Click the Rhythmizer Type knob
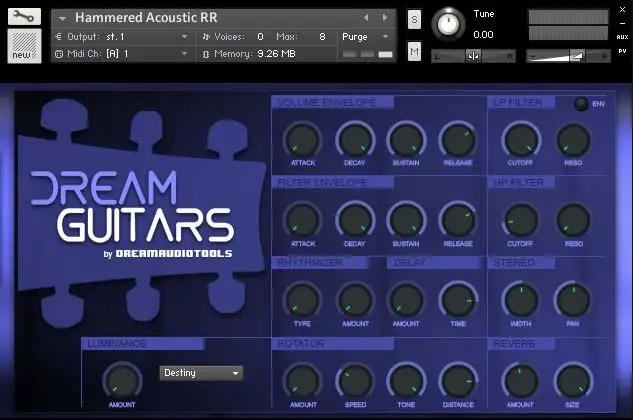The height and width of the screenshot is (420, 633). click(302, 301)
